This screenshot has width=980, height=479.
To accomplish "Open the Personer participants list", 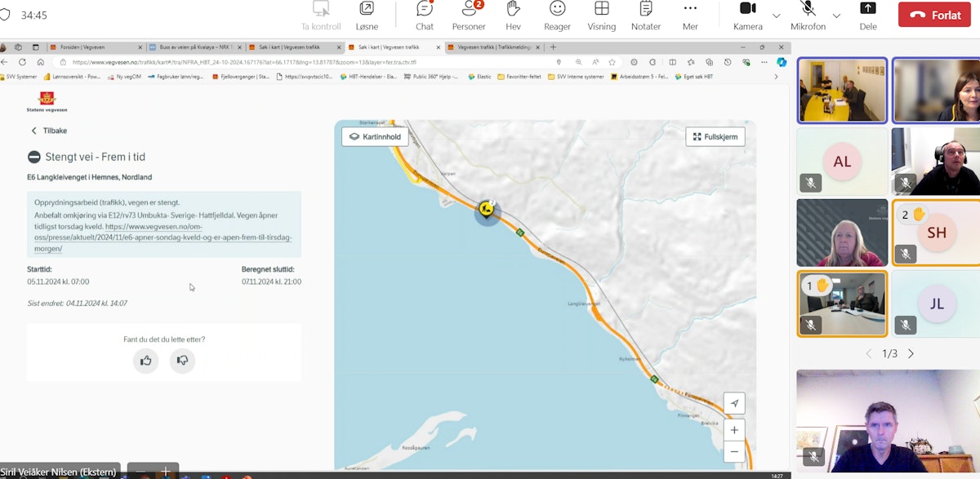I will tap(469, 15).
